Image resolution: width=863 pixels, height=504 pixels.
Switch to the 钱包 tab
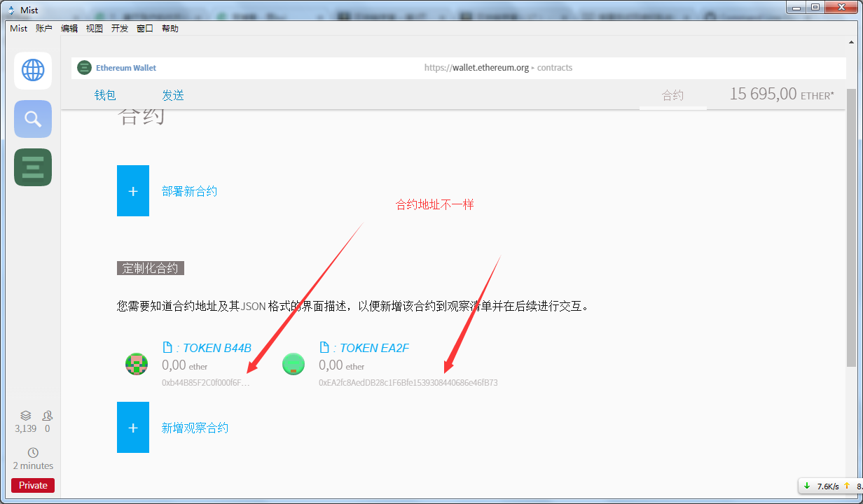(105, 95)
